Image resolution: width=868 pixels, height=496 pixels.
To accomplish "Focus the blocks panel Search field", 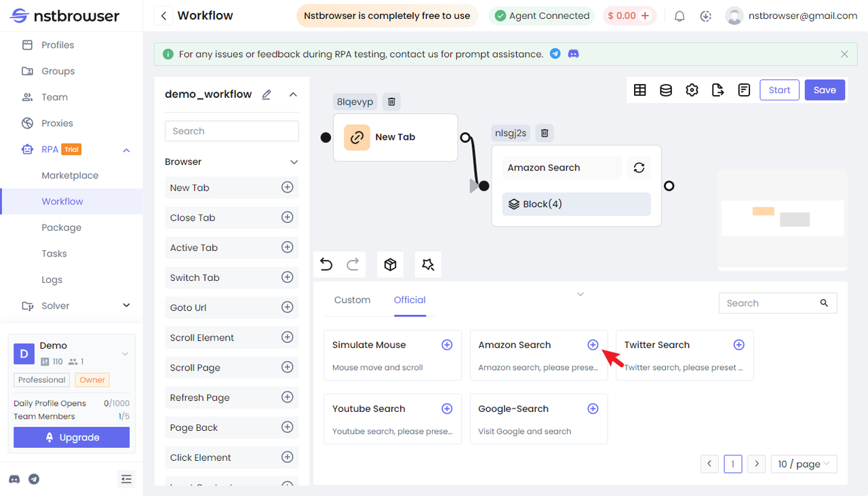I will tap(778, 303).
